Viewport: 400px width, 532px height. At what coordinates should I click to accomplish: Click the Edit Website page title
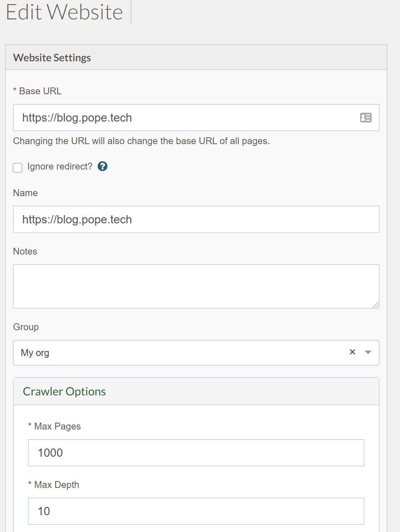click(x=65, y=12)
